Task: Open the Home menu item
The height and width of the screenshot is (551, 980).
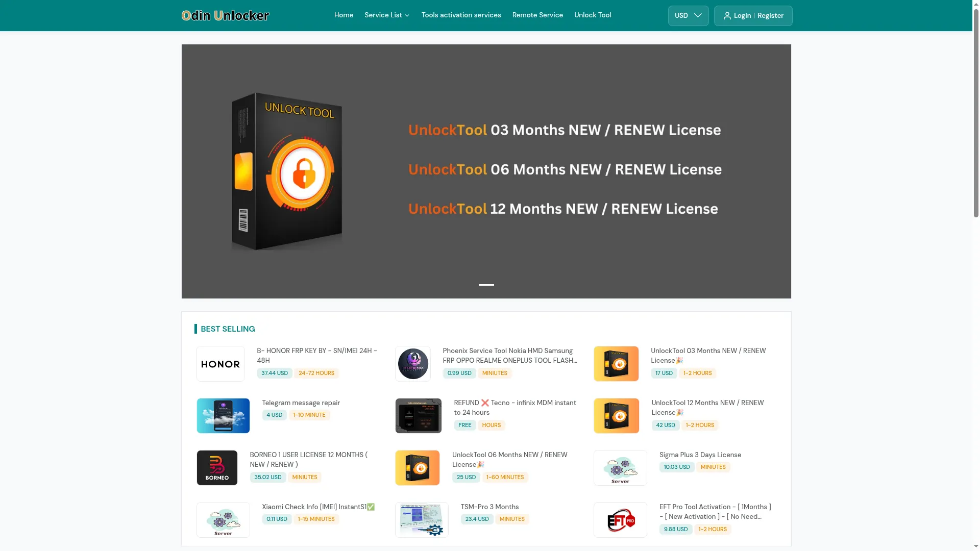Action: (x=344, y=15)
